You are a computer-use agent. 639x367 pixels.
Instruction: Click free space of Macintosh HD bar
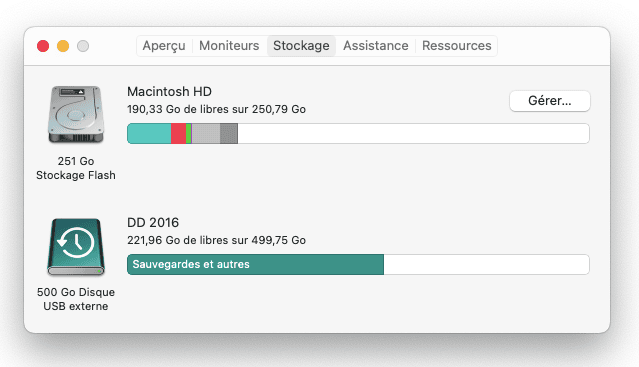click(x=413, y=134)
